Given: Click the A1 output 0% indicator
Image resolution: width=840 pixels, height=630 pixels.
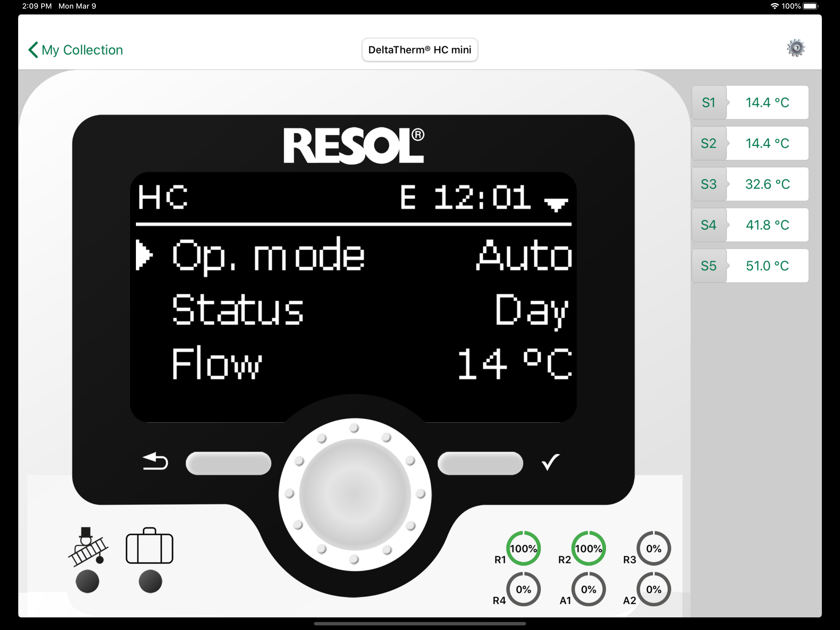Looking at the screenshot, I should point(588,589).
